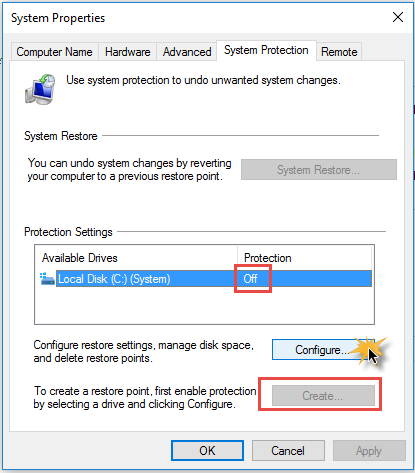
Task: Close the System Properties dialog
Action: pos(398,17)
